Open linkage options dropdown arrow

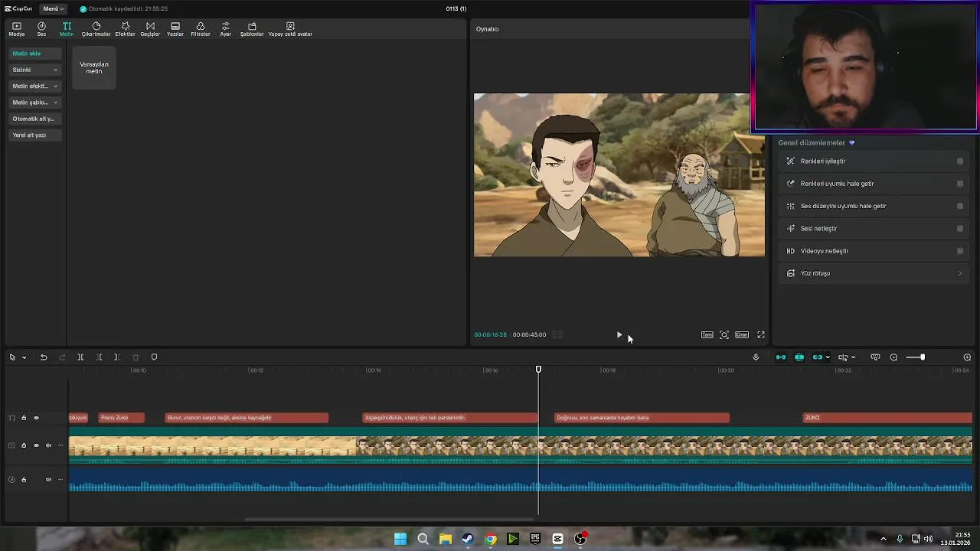pos(828,357)
